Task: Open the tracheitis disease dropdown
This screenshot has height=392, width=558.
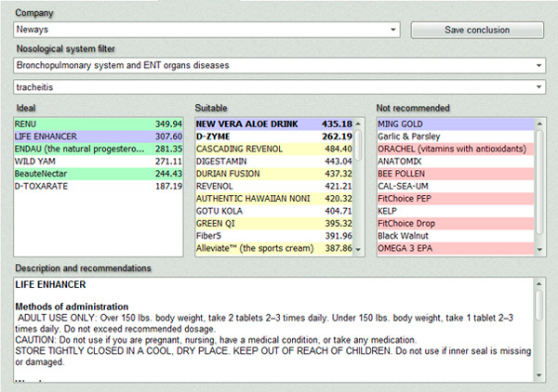Action: coord(279,87)
